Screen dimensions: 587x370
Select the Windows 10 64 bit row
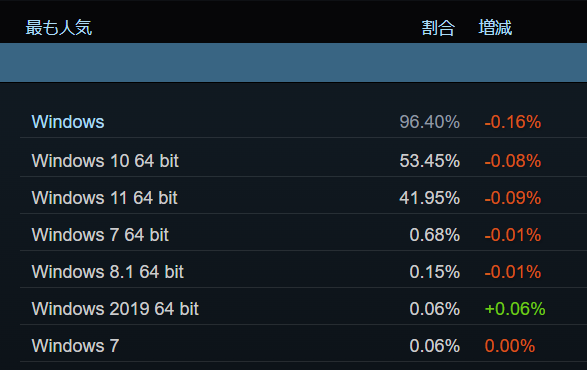(303, 161)
